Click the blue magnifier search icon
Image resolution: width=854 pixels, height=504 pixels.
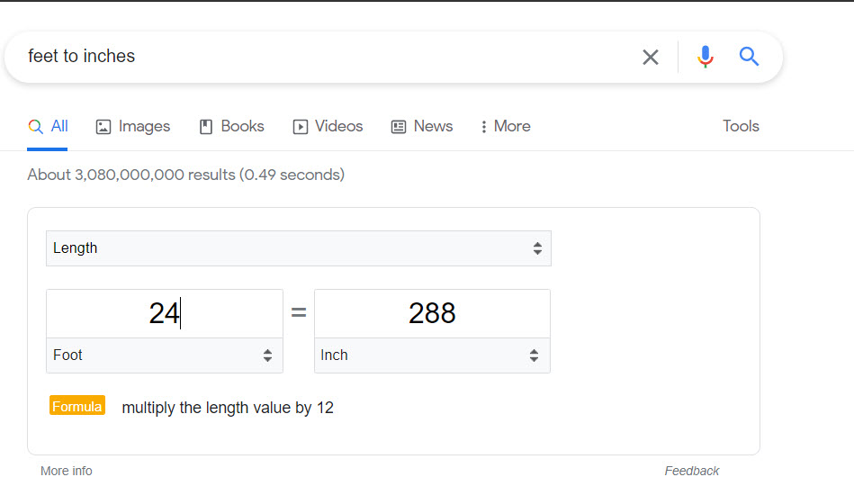click(x=749, y=56)
